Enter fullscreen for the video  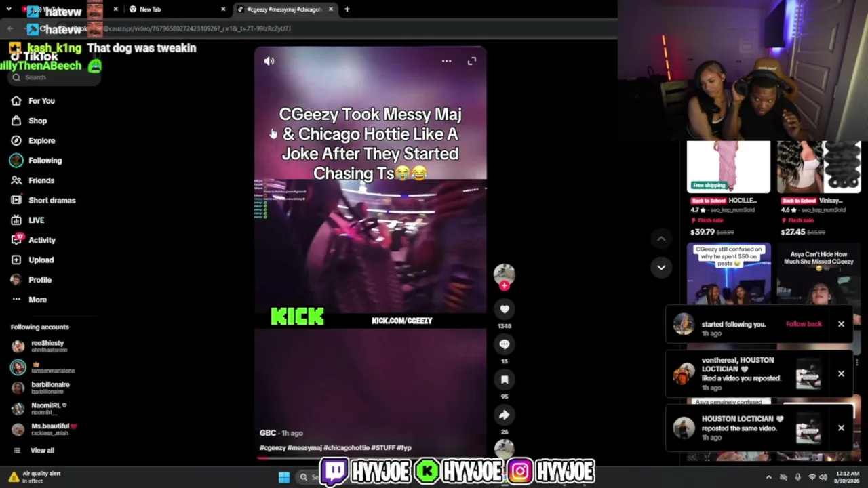pyautogui.click(x=472, y=61)
